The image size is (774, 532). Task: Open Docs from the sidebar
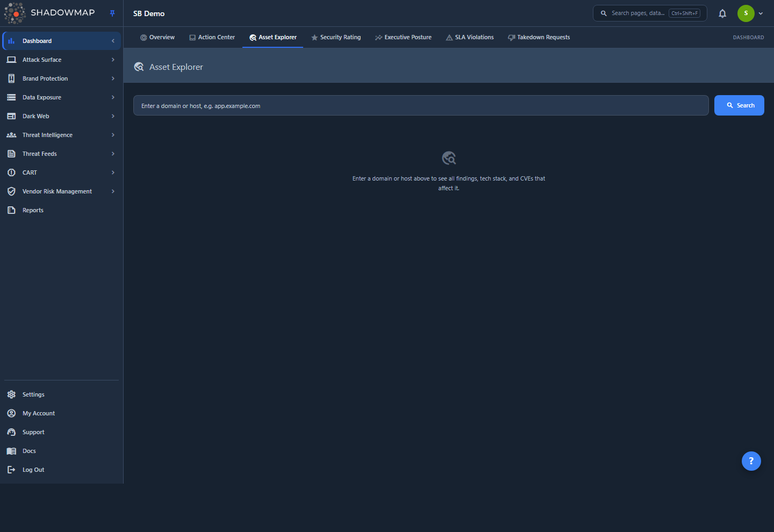click(x=61, y=451)
